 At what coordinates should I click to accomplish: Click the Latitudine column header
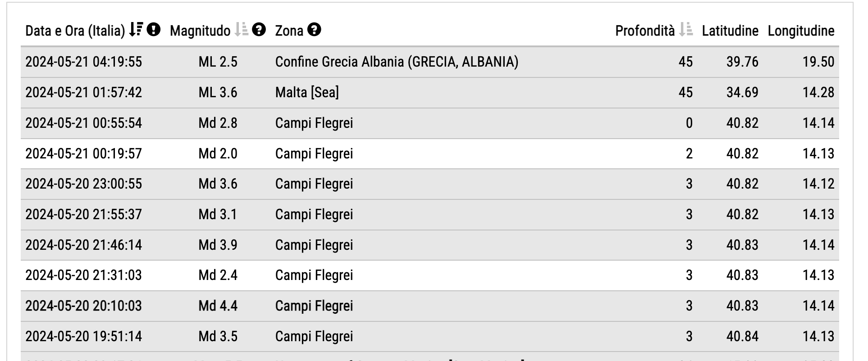pyautogui.click(x=730, y=31)
